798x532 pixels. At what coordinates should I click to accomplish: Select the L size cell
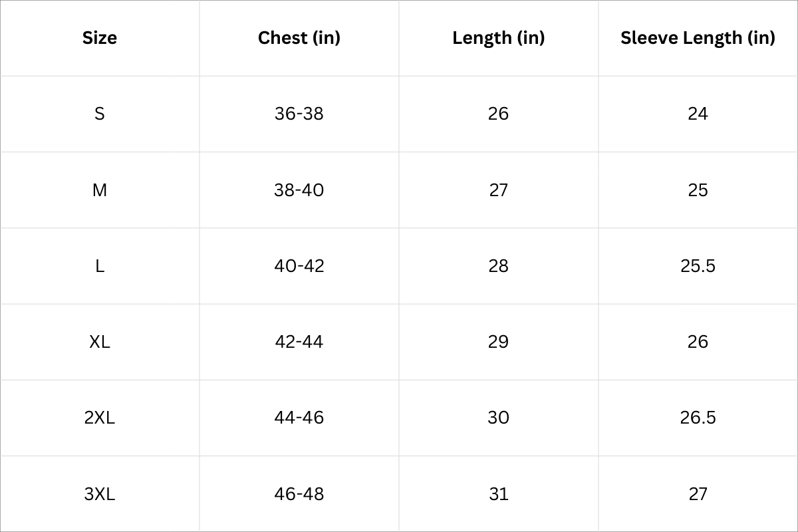pyautogui.click(x=100, y=266)
